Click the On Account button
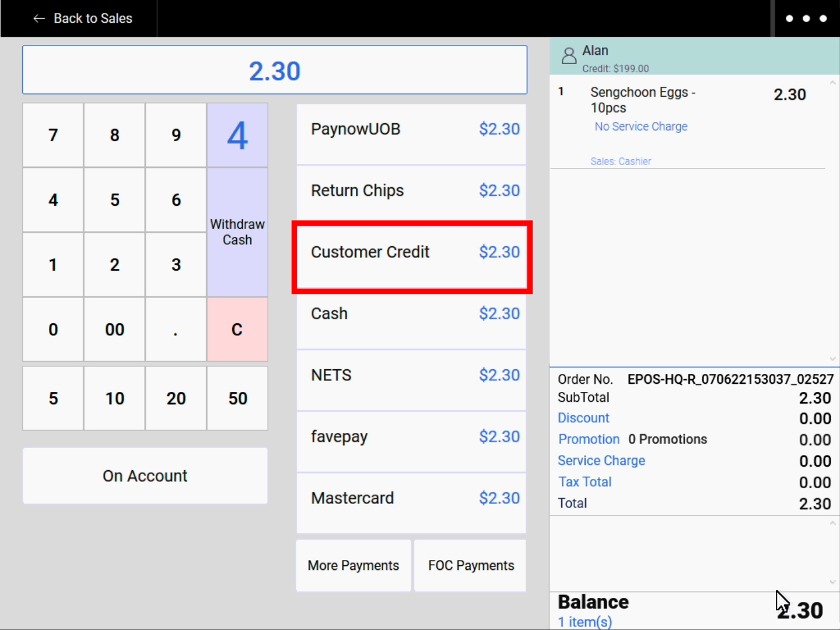Viewport: 840px width, 630px height. pyautogui.click(x=145, y=476)
